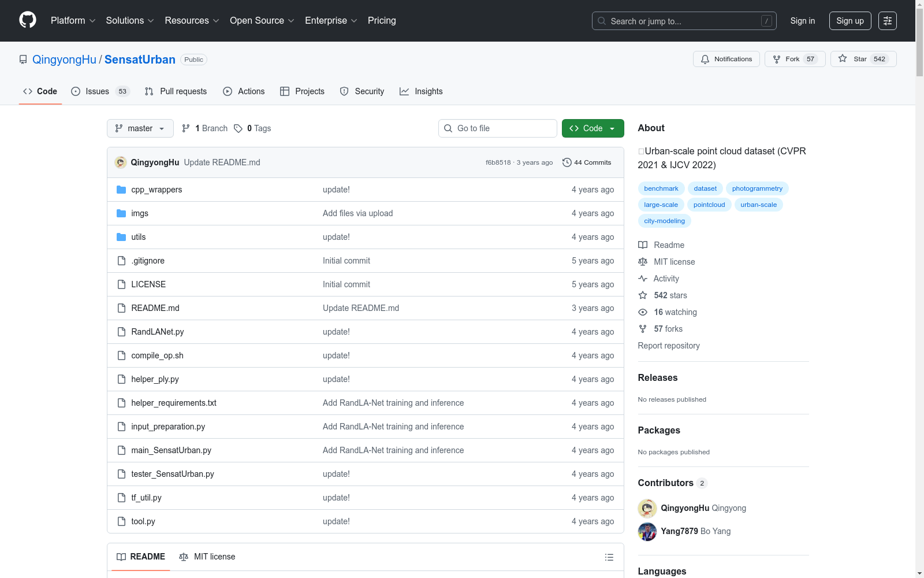Click the photogrammetry topic tag

pos(757,188)
